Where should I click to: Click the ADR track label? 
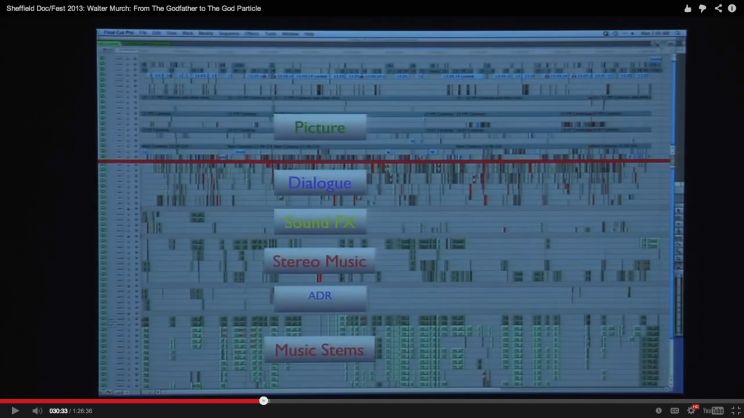pyautogui.click(x=319, y=296)
